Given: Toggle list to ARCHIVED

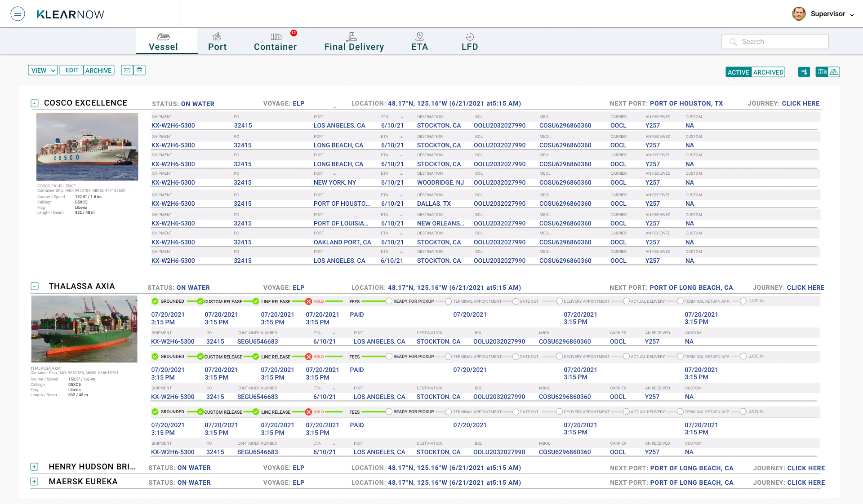Looking at the screenshot, I should pos(768,72).
